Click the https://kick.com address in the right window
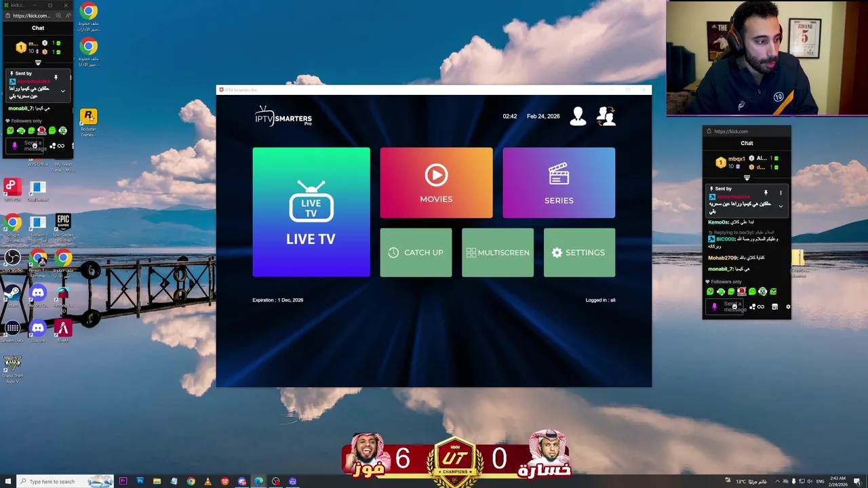This screenshot has height=488, width=868. click(731, 131)
